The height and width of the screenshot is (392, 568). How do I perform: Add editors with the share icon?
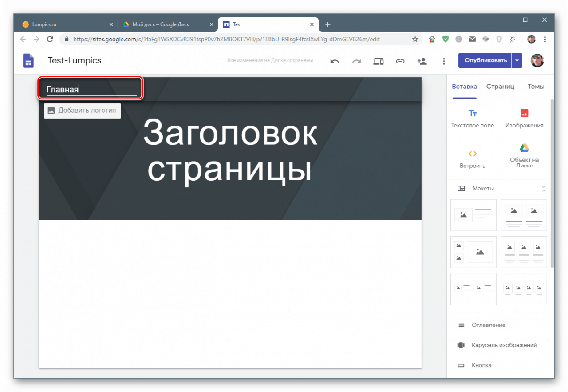point(422,61)
